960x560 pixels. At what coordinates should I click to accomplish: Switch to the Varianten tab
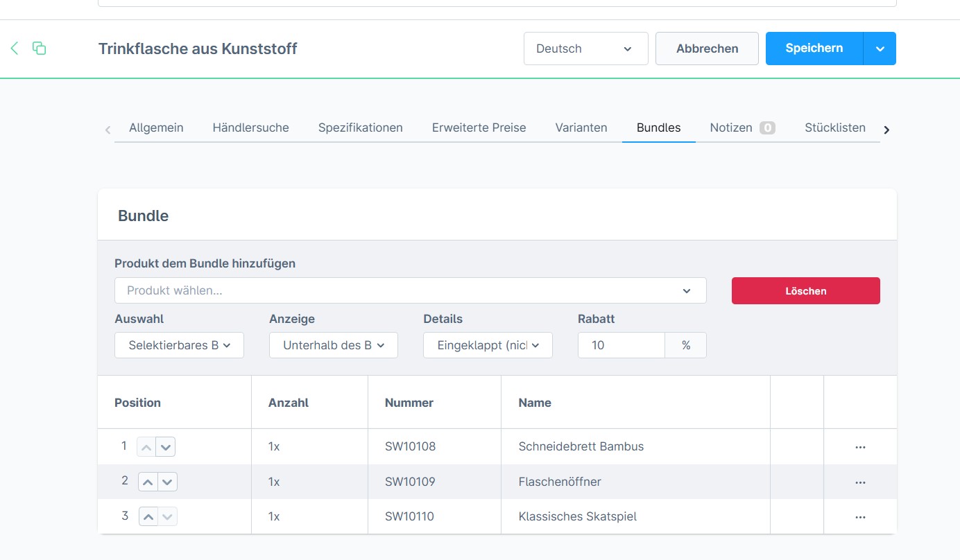(x=581, y=128)
